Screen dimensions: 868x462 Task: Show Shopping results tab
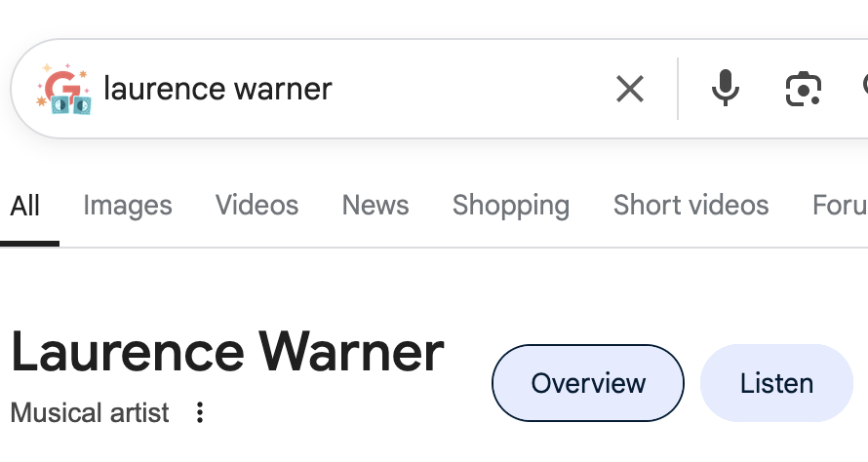coord(511,206)
